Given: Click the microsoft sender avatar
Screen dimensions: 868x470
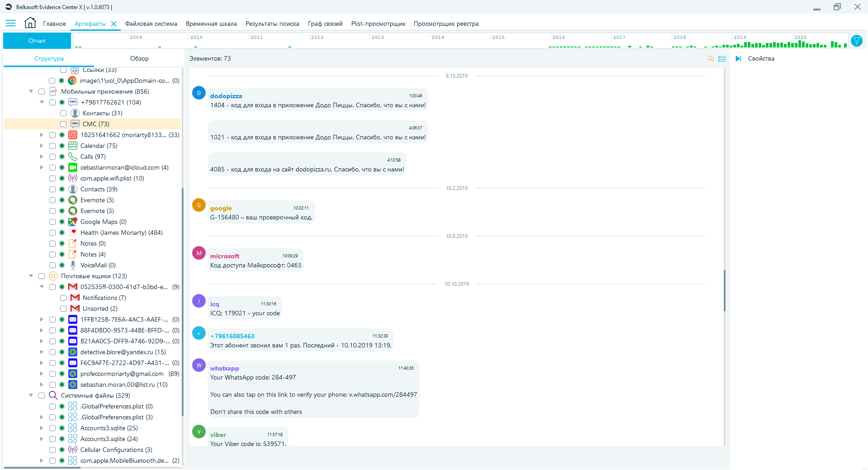Looking at the screenshot, I should [x=199, y=253].
